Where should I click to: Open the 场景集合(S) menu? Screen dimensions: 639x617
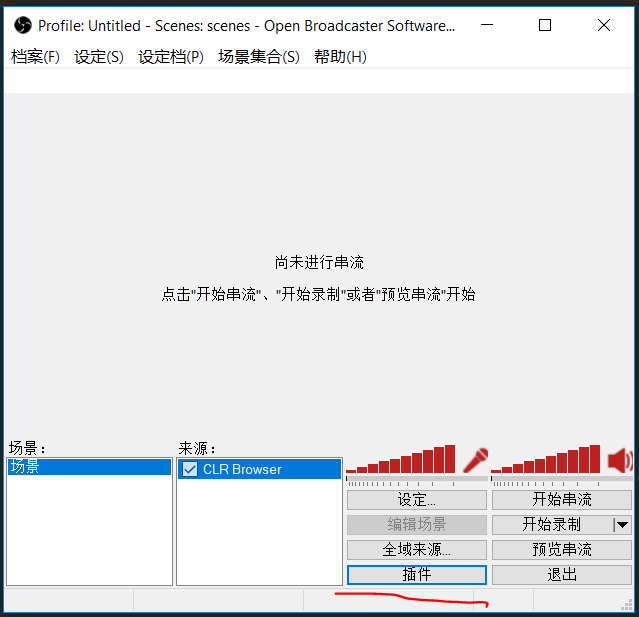coord(259,57)
